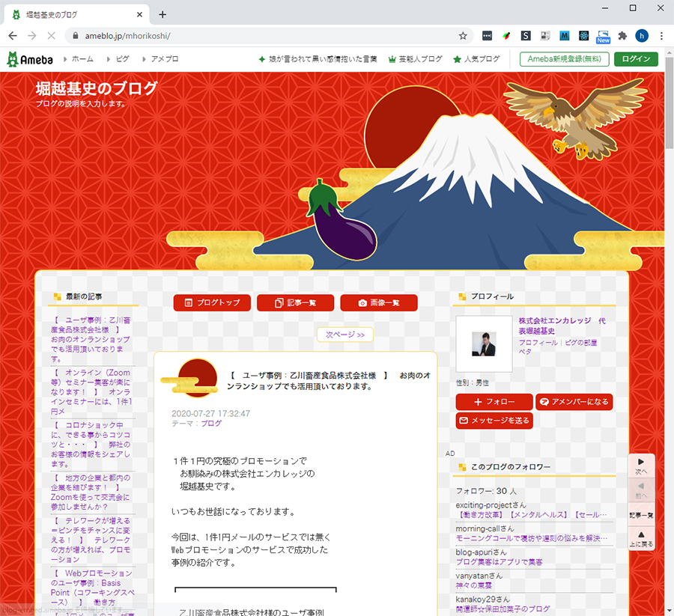
Task: Open the Extensions puzzle icon
Action: click(622, 36)
